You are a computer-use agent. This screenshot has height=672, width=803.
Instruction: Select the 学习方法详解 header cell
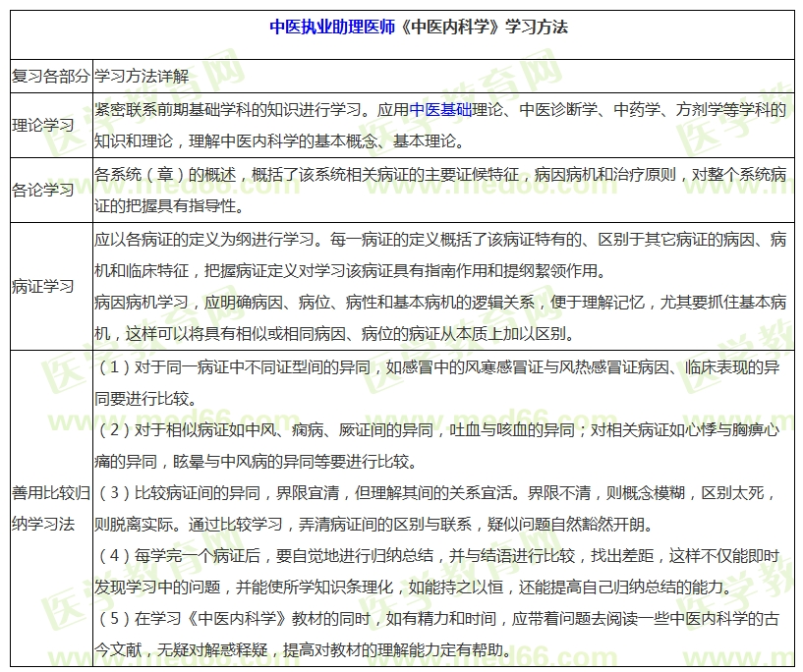pyautogui.click(x=143, y=76)
